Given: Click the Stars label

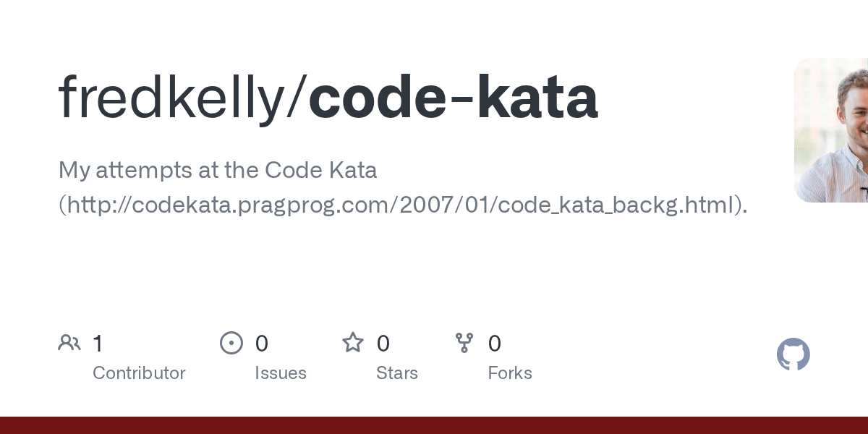Looking at the screenshot, I should pos(397,373).
